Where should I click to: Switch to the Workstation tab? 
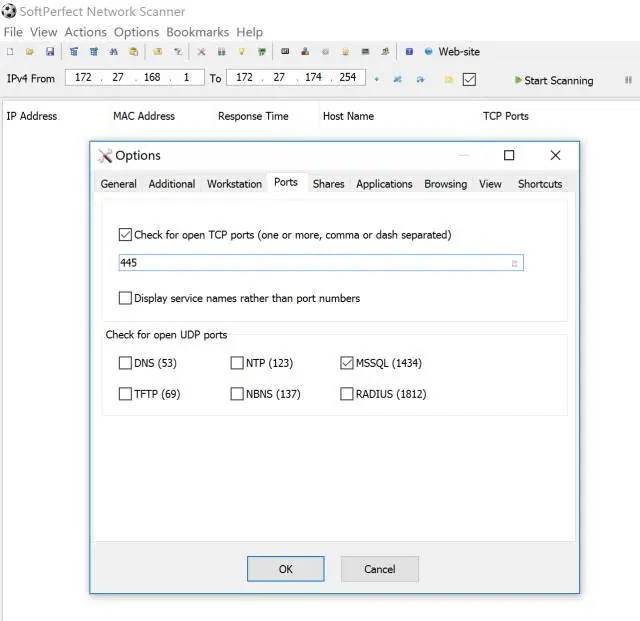point(234,184)
